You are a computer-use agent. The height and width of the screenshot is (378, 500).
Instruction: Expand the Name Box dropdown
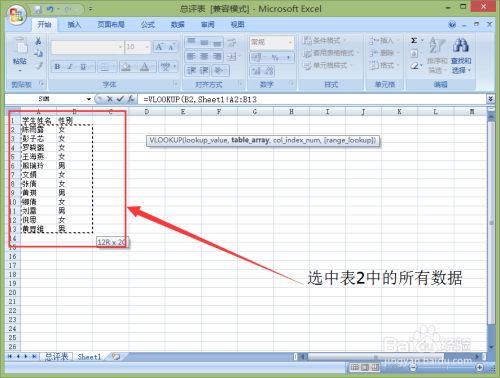89,99
